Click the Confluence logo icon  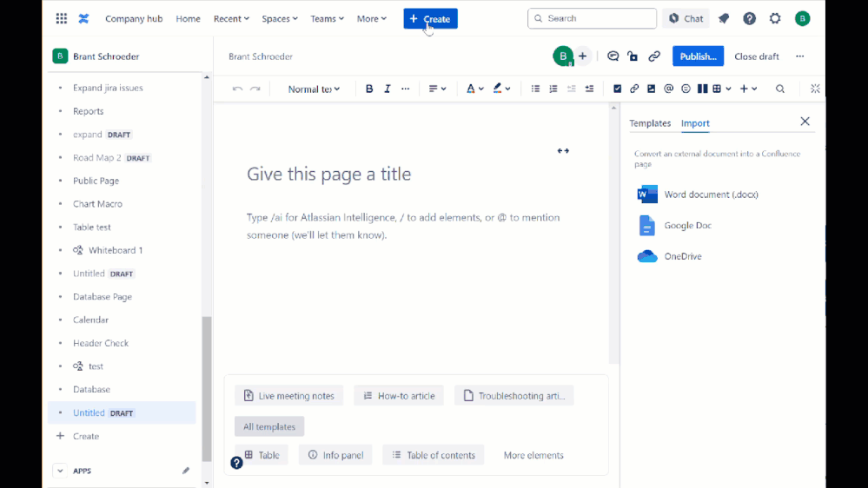point(83,18)
